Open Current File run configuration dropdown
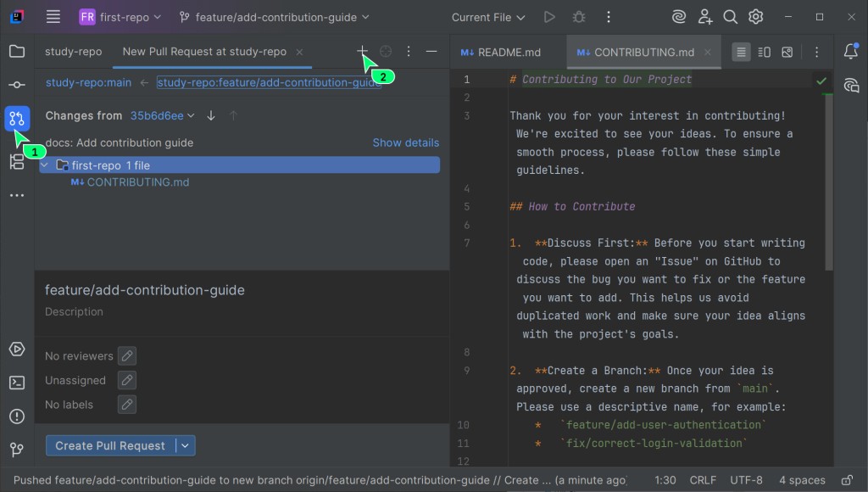 tap(487, 17)
